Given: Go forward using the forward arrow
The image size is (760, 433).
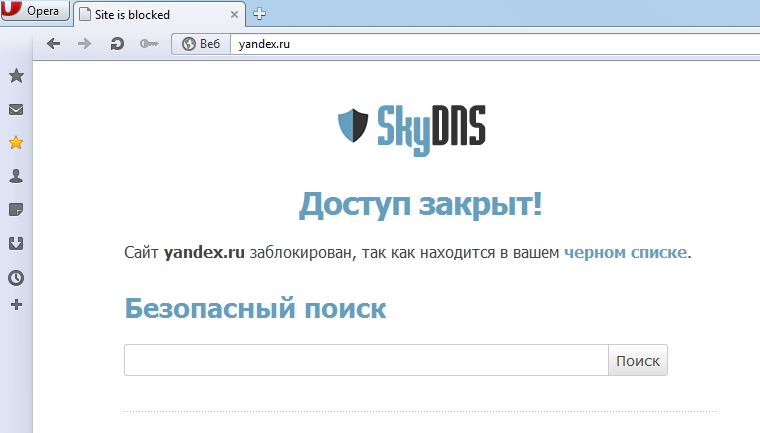Looking at the screenshot, I should 84,44.
